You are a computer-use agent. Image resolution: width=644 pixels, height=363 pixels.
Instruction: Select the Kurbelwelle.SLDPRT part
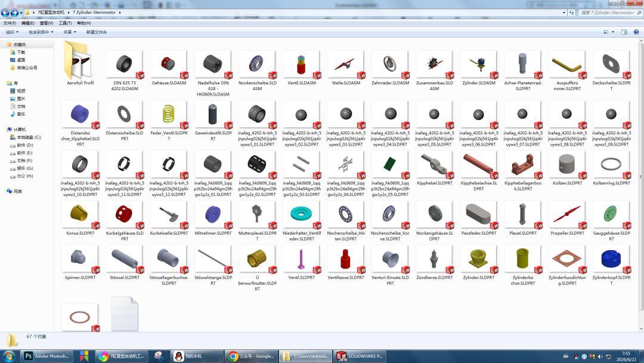point(169,218)
